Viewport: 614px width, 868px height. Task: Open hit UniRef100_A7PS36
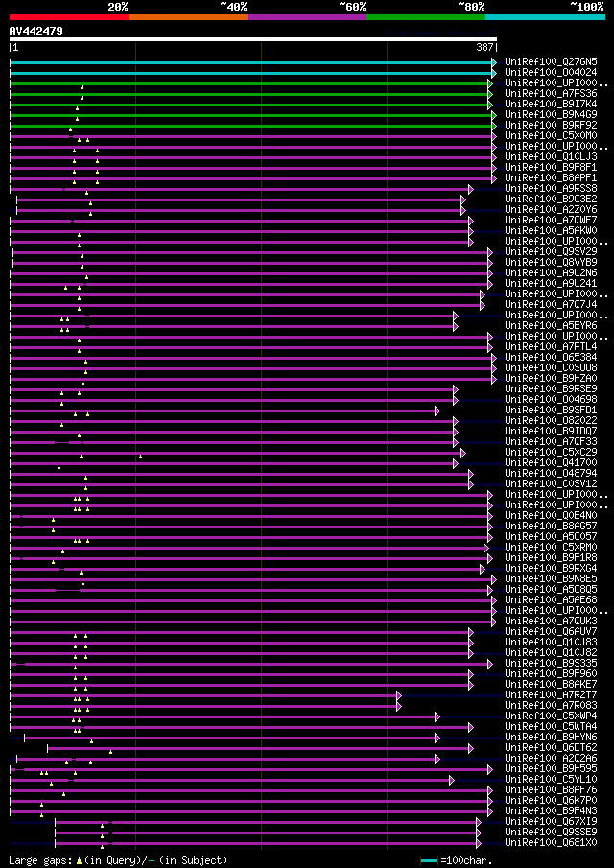(x=551, y=94)
